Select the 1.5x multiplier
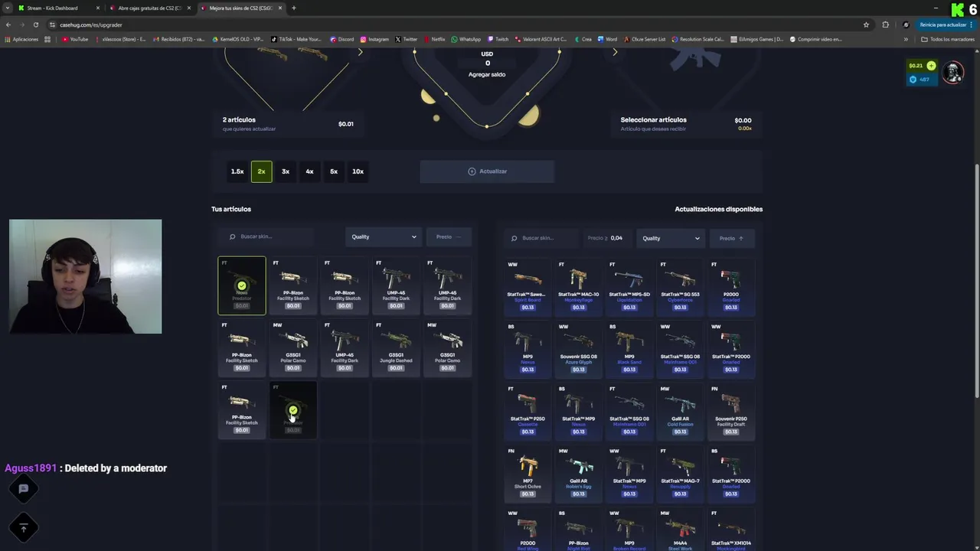This screenshot has height=551, width=980. (x=237, y=171)
